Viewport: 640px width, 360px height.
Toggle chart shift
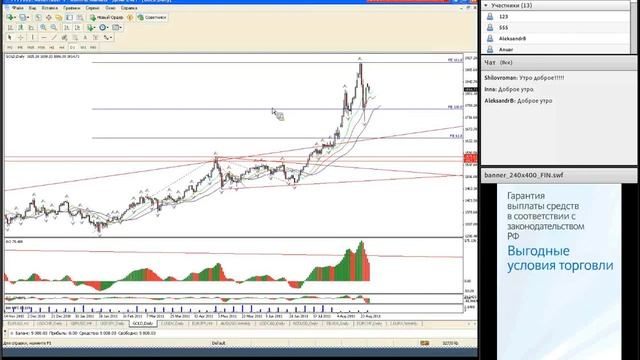tap(77, 27)
